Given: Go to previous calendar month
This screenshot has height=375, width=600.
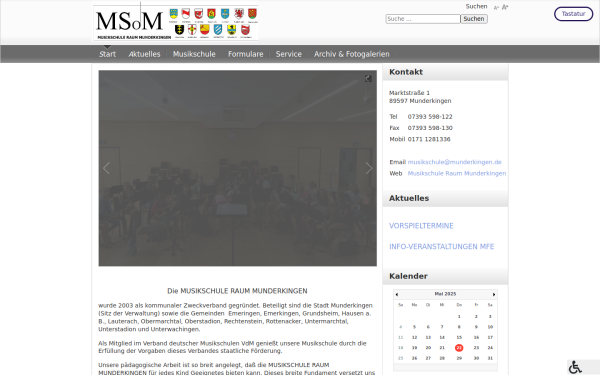Looking at the screenshot, I should click(x=396, y=294).
